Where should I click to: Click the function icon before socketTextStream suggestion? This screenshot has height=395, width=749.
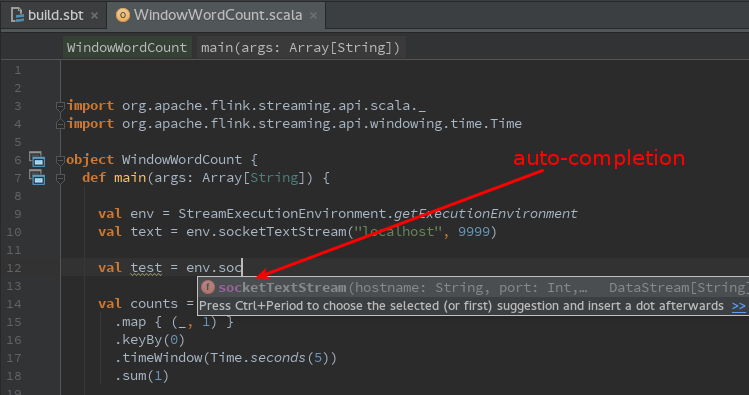coord(208,287)
